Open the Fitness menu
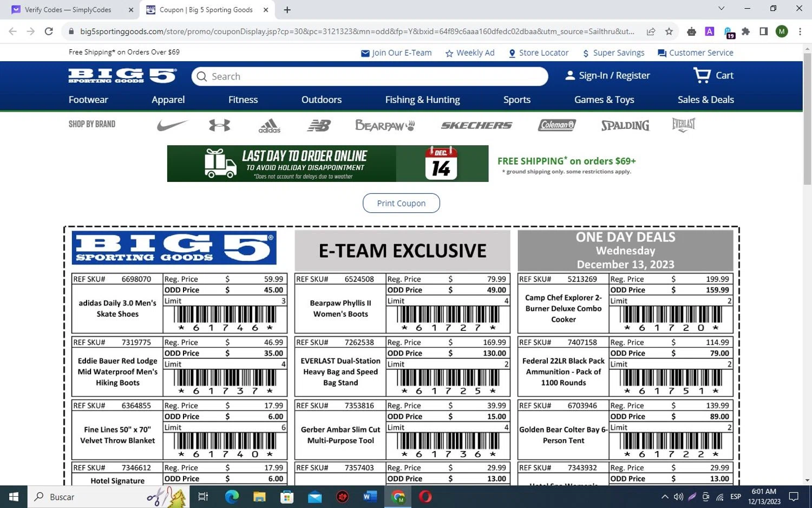 coord(243,100)
